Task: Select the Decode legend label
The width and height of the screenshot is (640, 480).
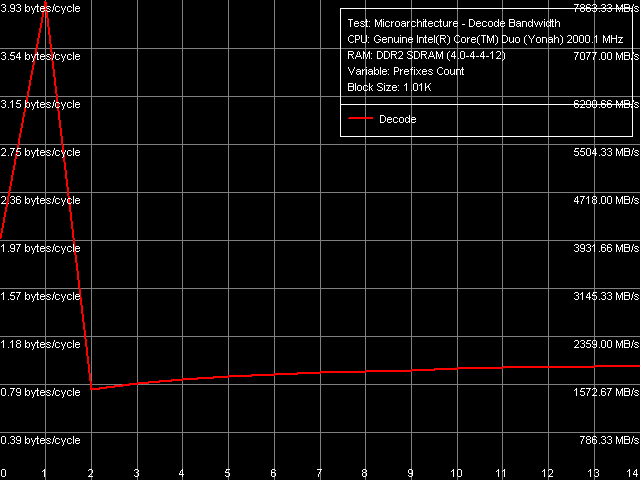Action: [397, 119]
